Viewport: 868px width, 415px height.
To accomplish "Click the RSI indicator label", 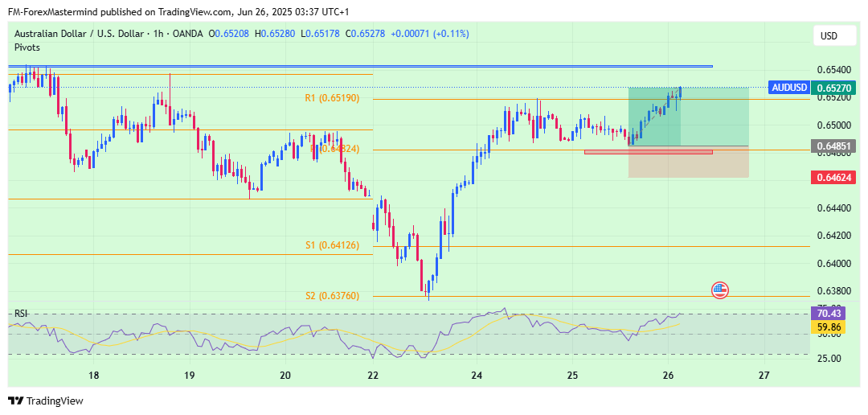I will click(20, 314).
